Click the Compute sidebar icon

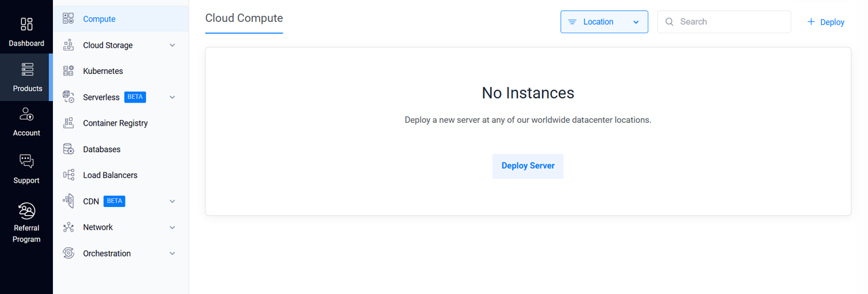(x=68, y=19)
